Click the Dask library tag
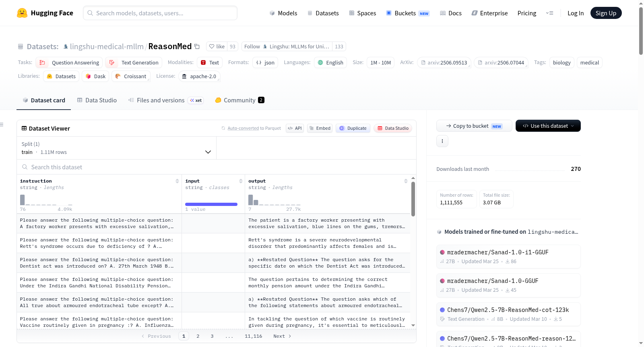 point(95,76)
